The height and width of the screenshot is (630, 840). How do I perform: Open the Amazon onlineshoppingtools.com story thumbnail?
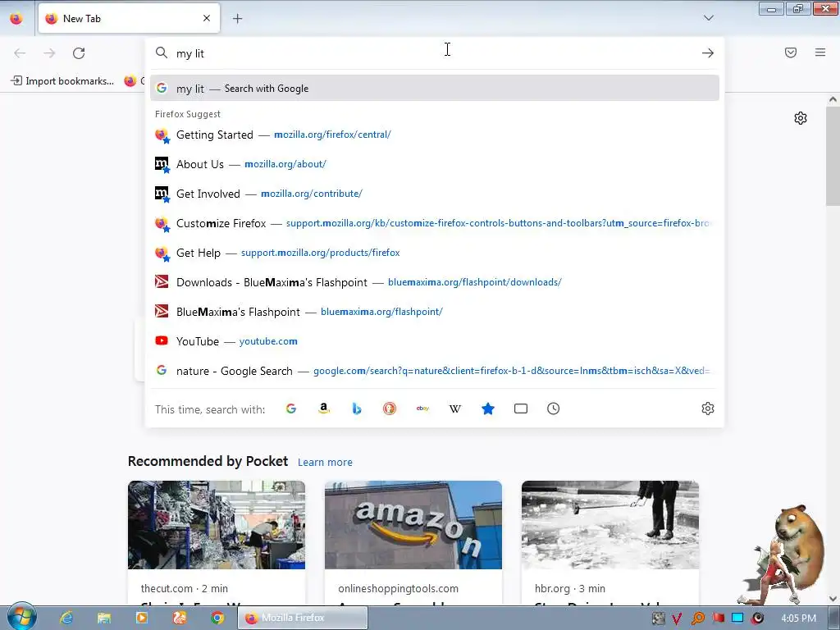click(x=413, y=524)
